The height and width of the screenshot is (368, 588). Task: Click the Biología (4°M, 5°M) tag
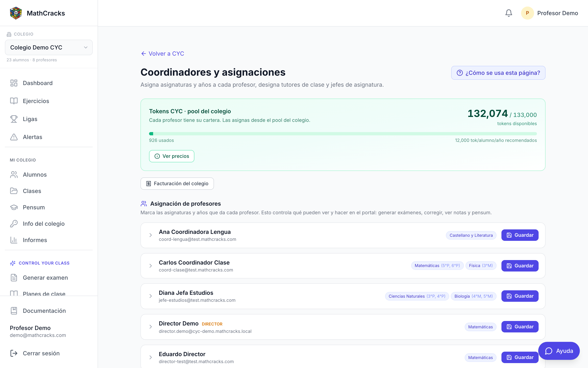coord(473,296)
